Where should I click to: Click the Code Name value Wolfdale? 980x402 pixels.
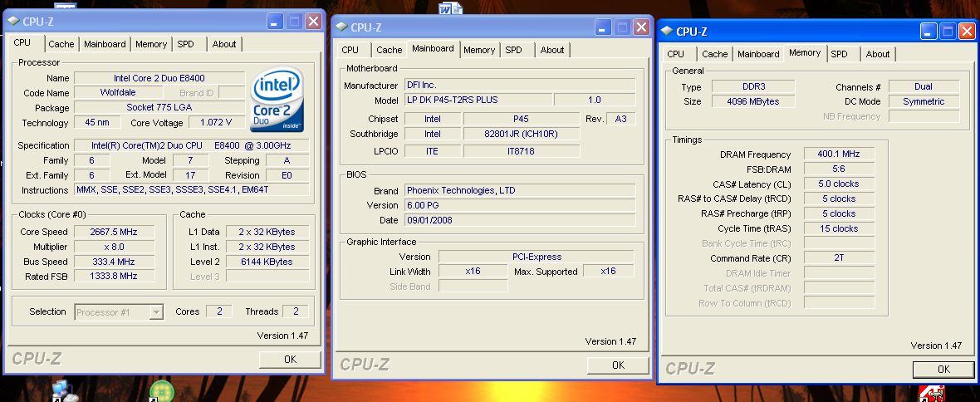click(x=118, y=92)
